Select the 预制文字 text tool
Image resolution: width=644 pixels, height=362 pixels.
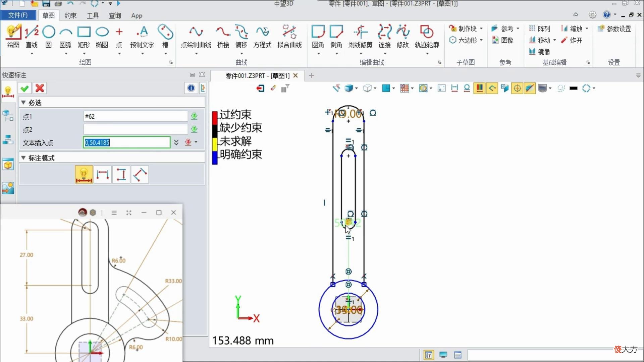click(142, 36)
